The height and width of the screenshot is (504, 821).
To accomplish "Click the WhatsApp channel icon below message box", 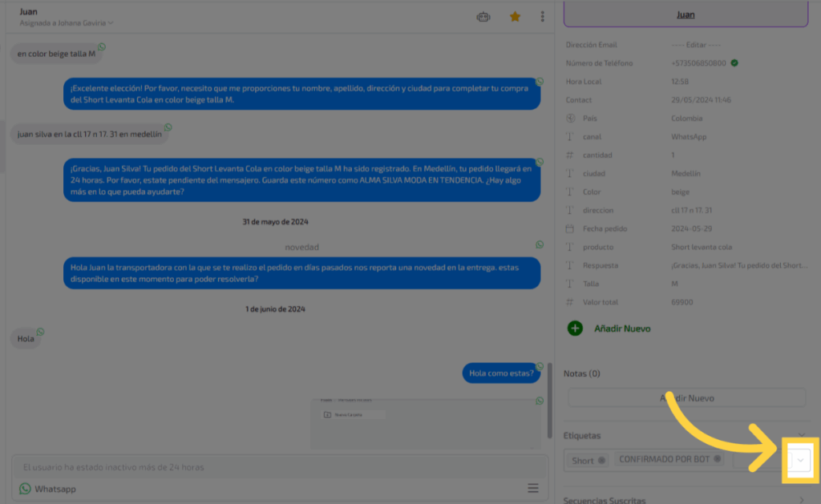I will tap(25, 489).
